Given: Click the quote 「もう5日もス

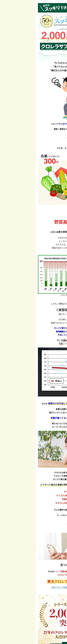Looking at the screenshot, I should [60, 63].
